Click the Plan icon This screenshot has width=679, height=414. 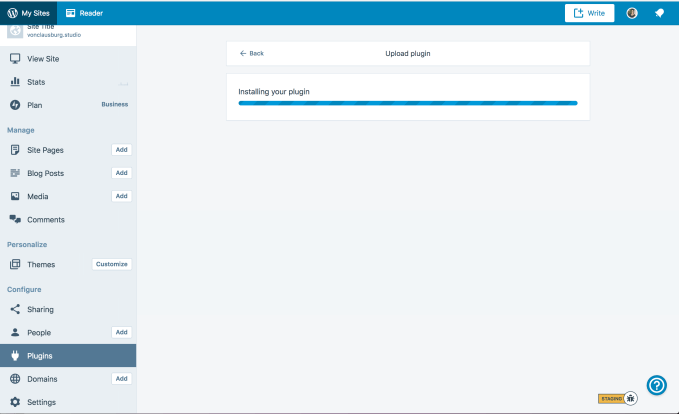[x=15, y=105]
